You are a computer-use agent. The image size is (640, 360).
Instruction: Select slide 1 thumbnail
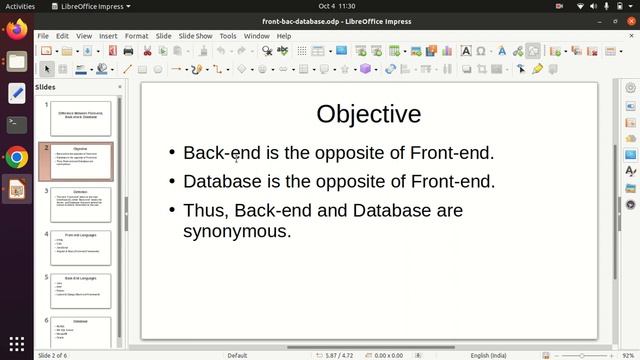point(80,118)
